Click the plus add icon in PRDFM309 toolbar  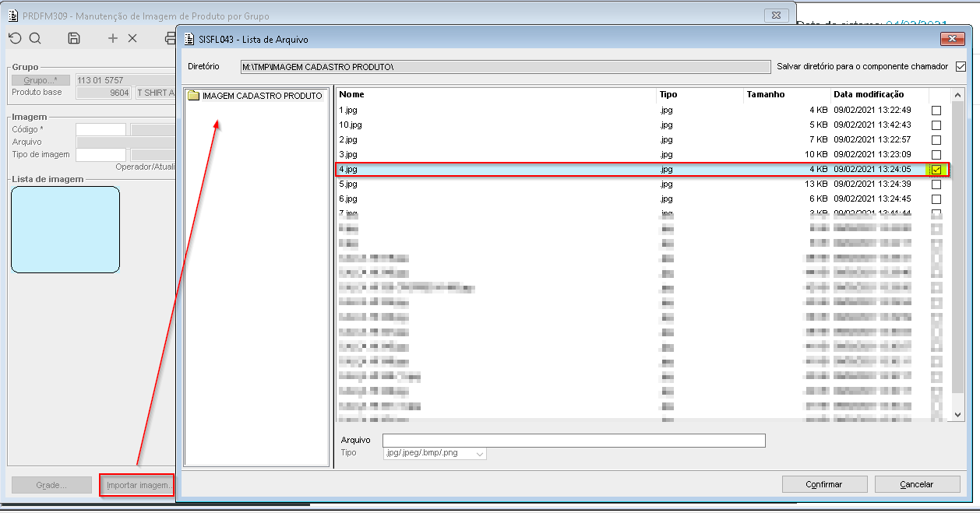coord(113,38)
